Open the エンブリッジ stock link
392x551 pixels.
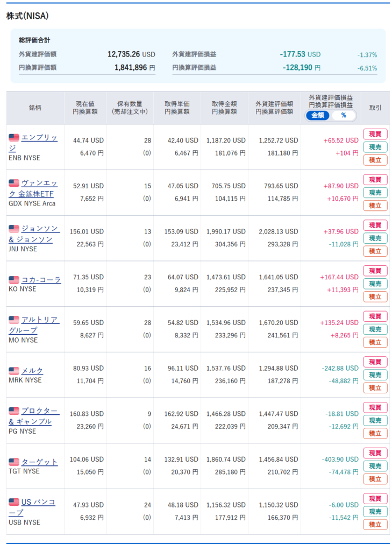(33, 143)
